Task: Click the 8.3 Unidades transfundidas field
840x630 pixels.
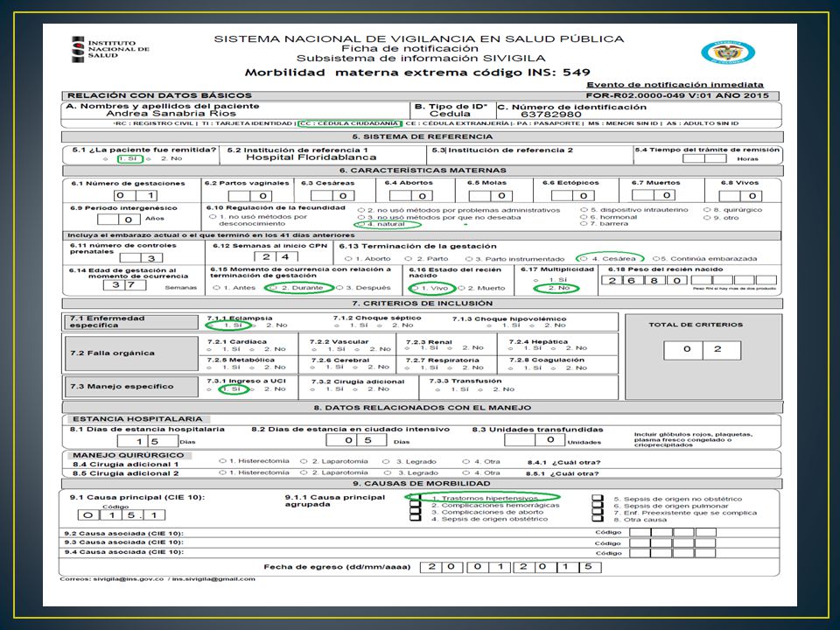Action: (x=535, y=440)
